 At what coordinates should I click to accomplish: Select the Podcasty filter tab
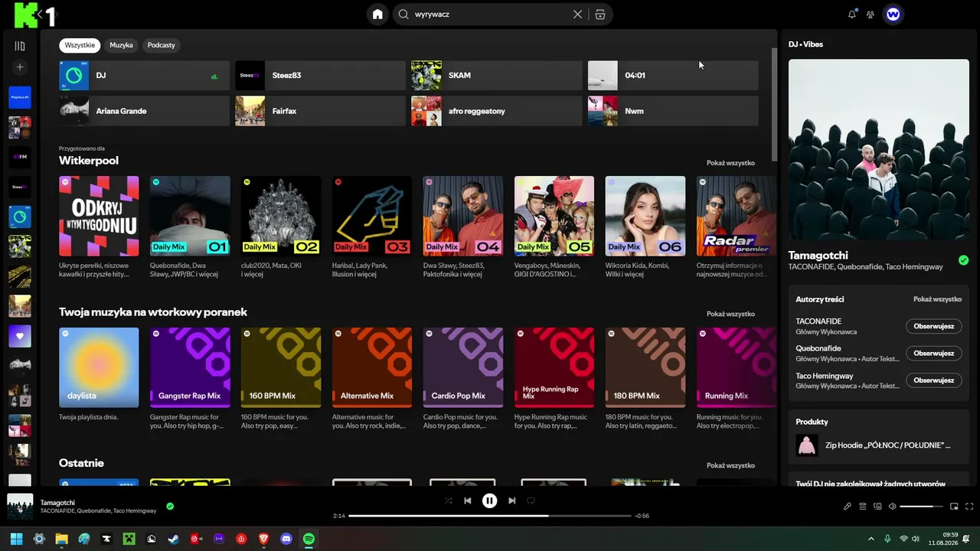161,45
